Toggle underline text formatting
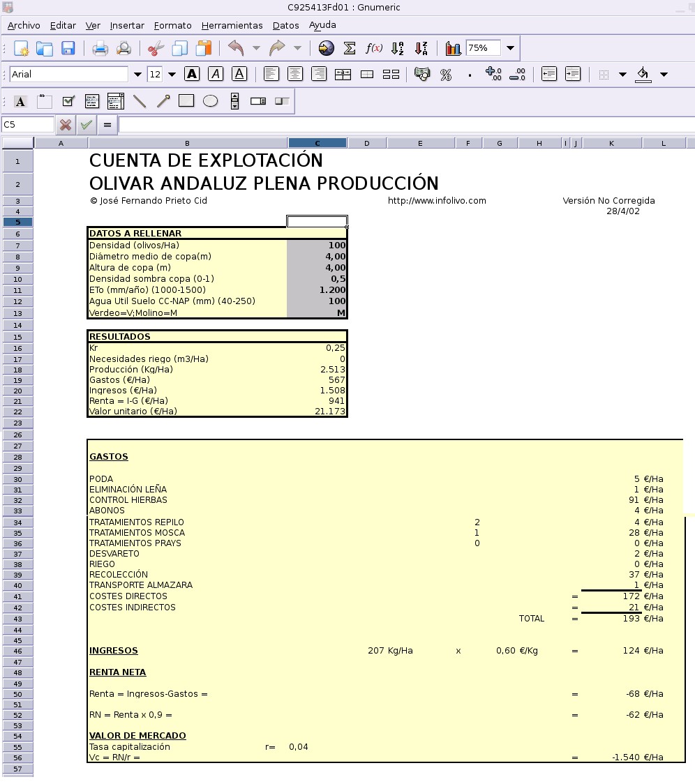The height and width of the screenshot is (784, 695). pyautogui.click(x=239, y=74)
